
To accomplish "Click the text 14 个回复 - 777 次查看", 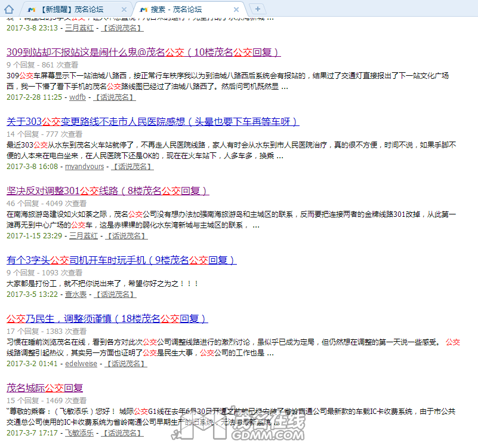I will click(45, 134).
